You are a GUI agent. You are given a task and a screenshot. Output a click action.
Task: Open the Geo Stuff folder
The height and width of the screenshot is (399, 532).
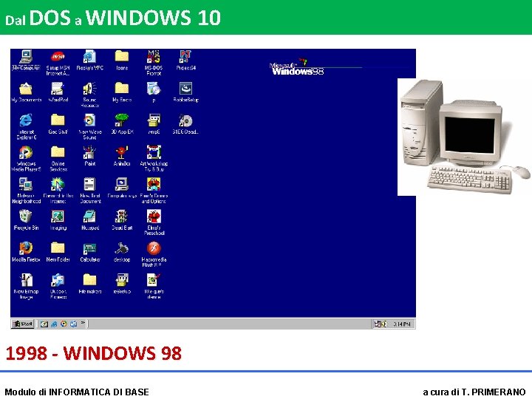point(58,124)
